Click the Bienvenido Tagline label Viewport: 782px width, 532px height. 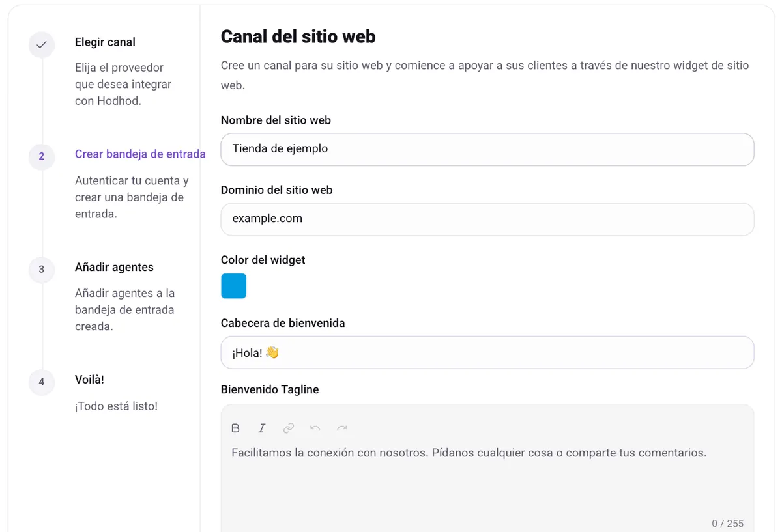[270, 390]
